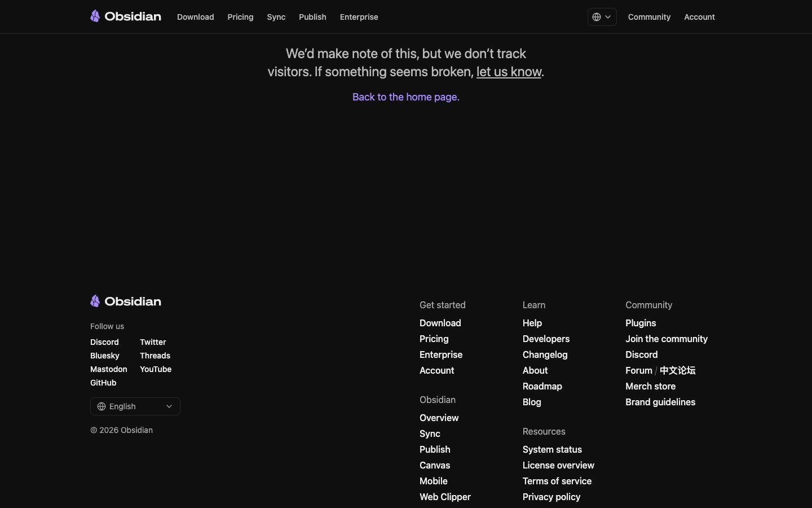Open the Bluesky link under Follow us
812x508 pixels.
point(105,356)
